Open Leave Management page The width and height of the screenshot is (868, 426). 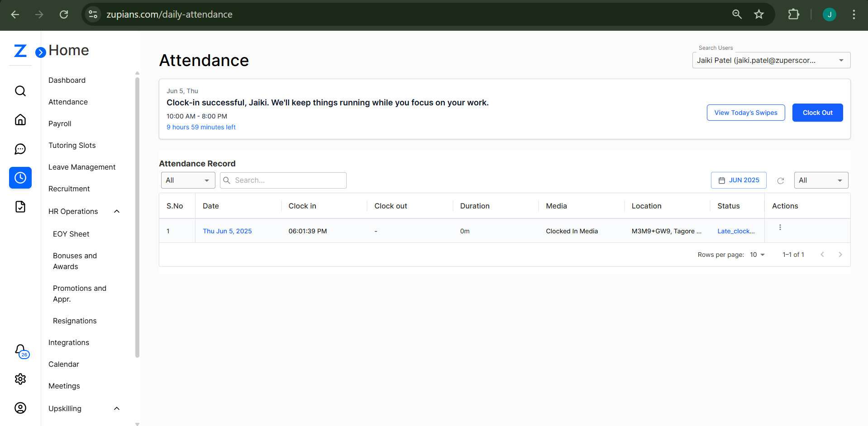82,167
